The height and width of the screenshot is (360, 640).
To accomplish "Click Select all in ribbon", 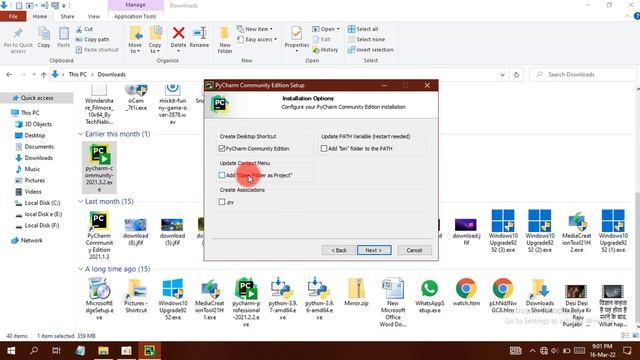I will click(363, 29).
